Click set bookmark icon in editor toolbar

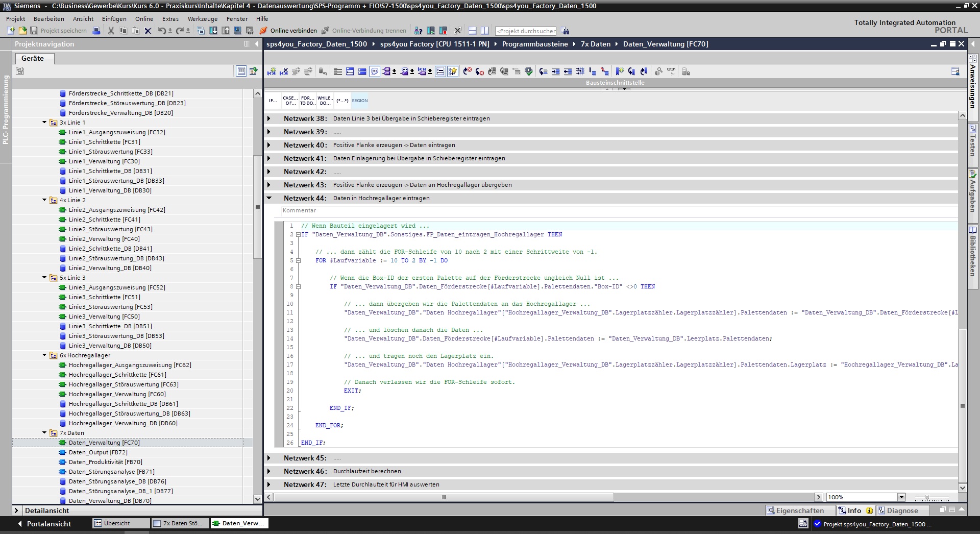[620, 71]
